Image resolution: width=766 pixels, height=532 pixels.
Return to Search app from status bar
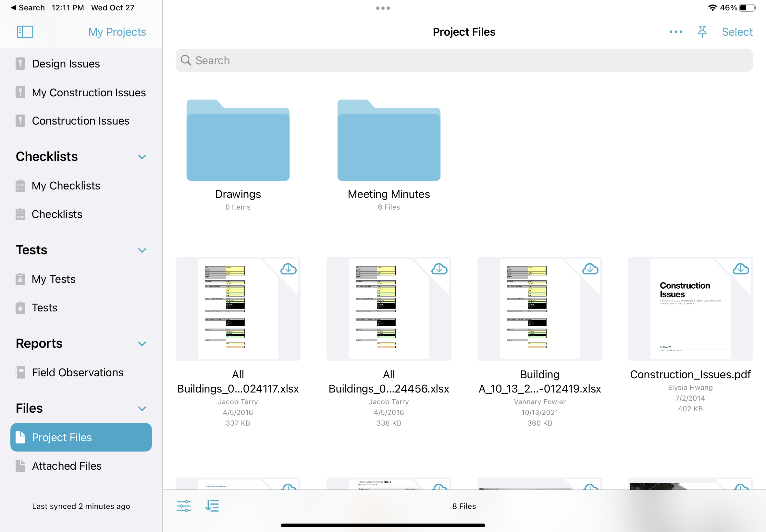point(28,8)
